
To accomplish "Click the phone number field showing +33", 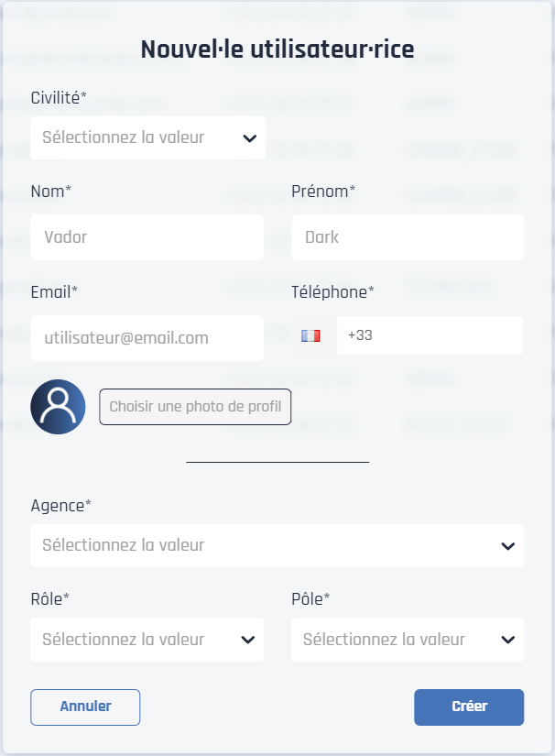I will pyautogui.click(x=430, y=335).
